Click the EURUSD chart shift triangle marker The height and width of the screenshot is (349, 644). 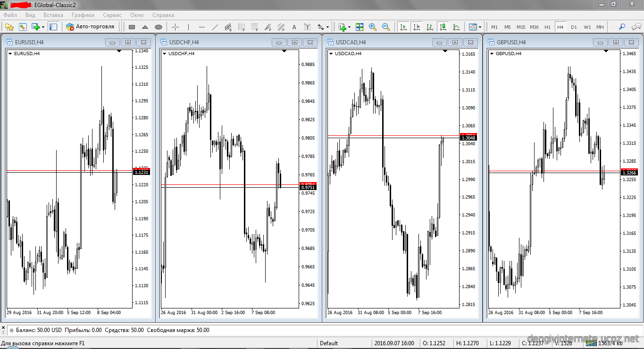[x=119, y=51]
